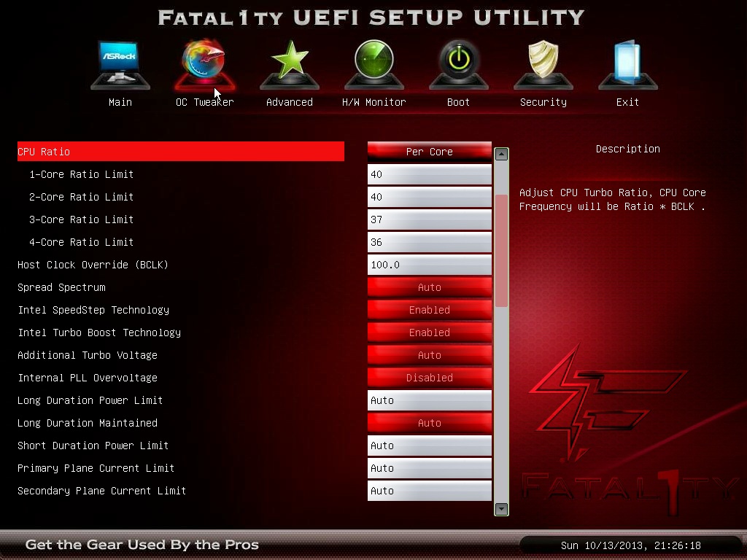Viewport: 747px width, 560px height.
Task: Click the scrollbar down arrow
Action: 501,508
